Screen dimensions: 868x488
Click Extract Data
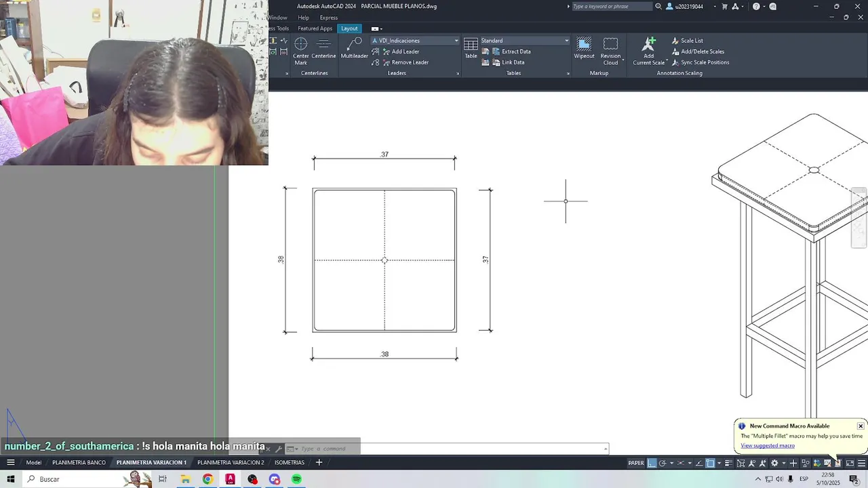pos(511,52)
